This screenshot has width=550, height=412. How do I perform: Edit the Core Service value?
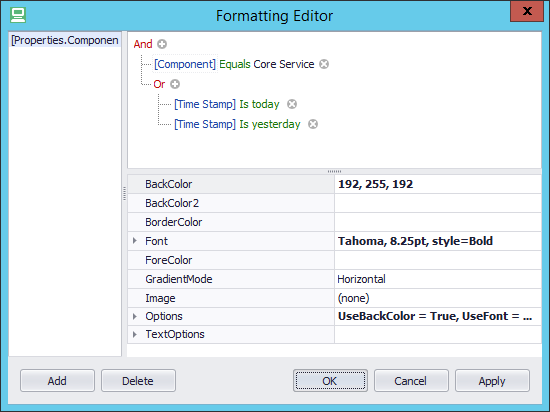[284, 64]
